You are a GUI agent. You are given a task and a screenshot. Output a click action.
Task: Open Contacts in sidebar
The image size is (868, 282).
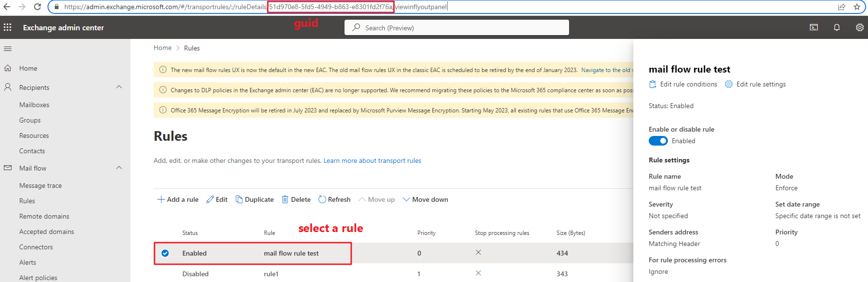[32, 151]
